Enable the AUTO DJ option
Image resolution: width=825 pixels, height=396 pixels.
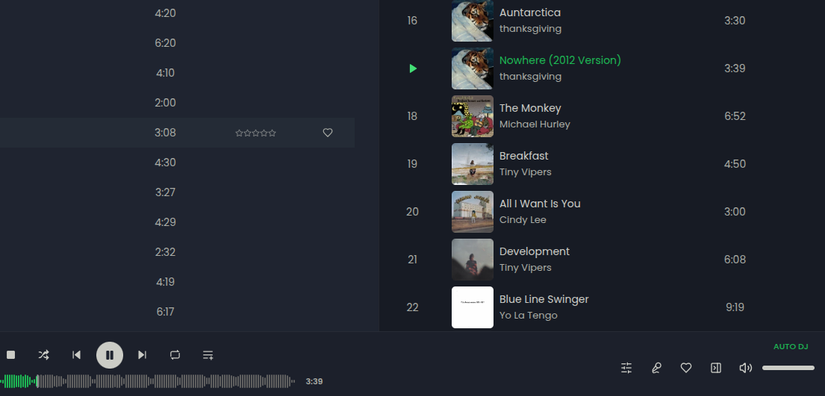790,347
